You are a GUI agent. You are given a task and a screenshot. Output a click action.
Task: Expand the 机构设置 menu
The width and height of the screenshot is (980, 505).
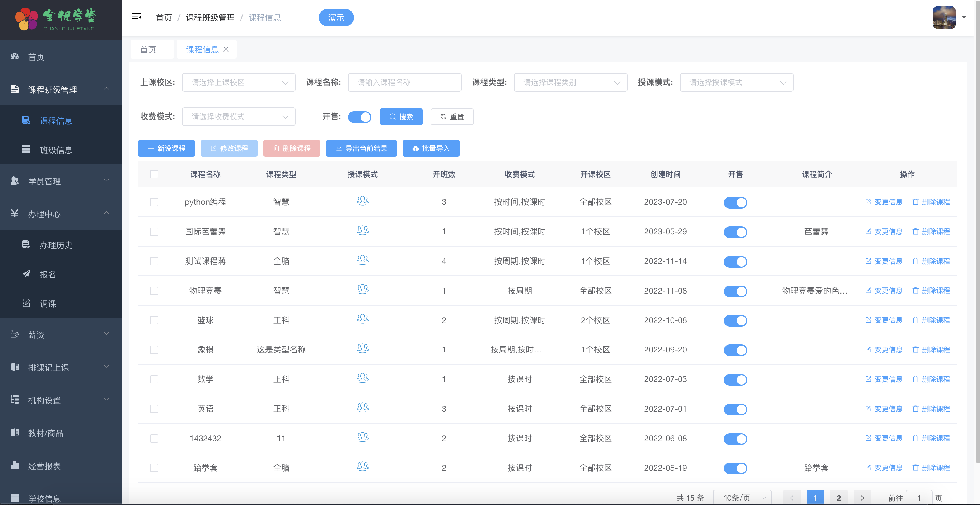point(61,400)
